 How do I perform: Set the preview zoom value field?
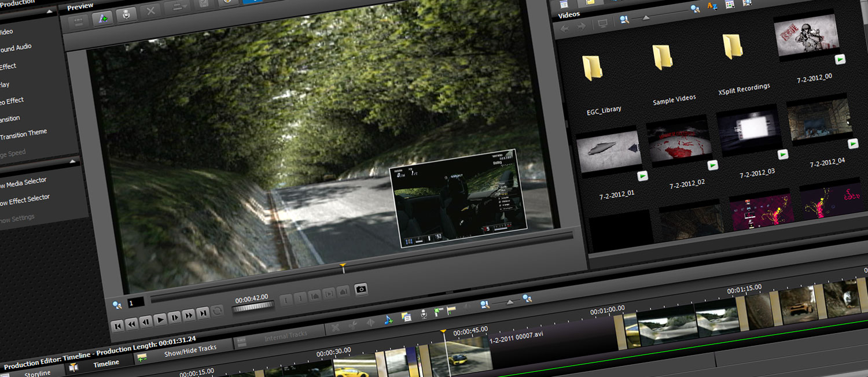[136, 302]
